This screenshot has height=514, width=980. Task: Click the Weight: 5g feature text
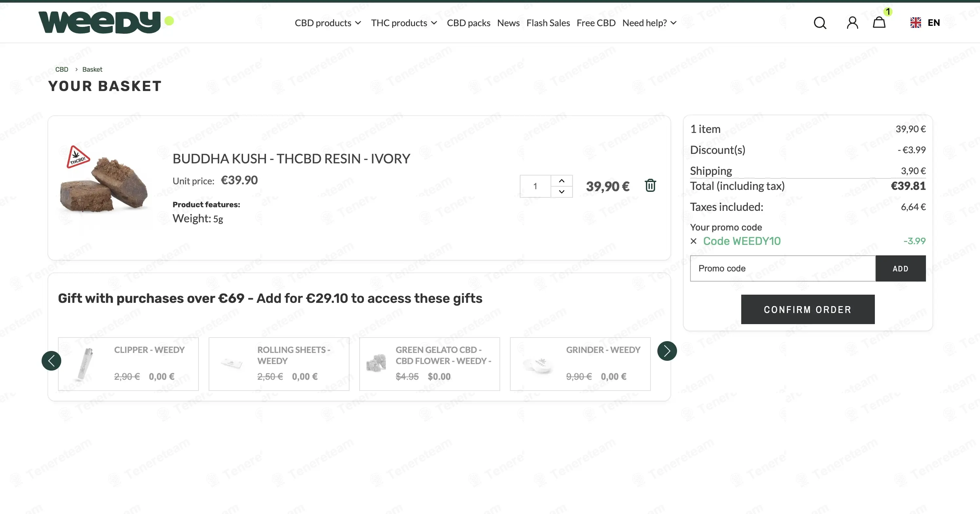pos(198,219)
